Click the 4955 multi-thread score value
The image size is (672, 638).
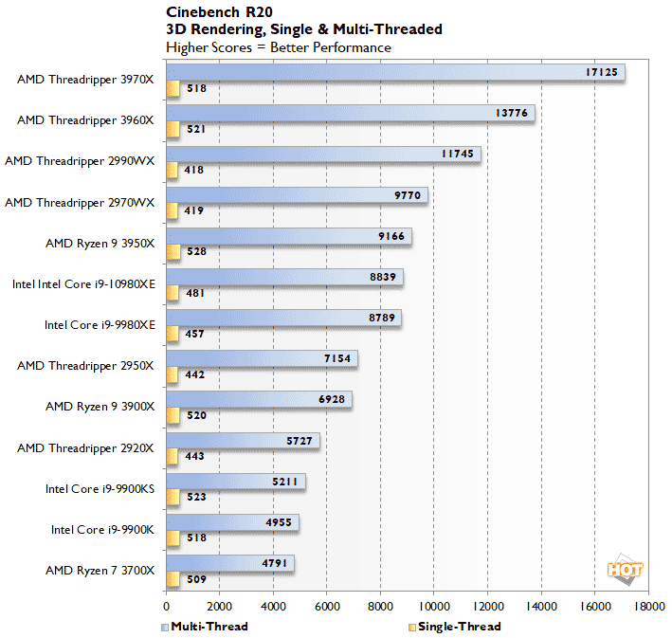click(x=279, y=522)
